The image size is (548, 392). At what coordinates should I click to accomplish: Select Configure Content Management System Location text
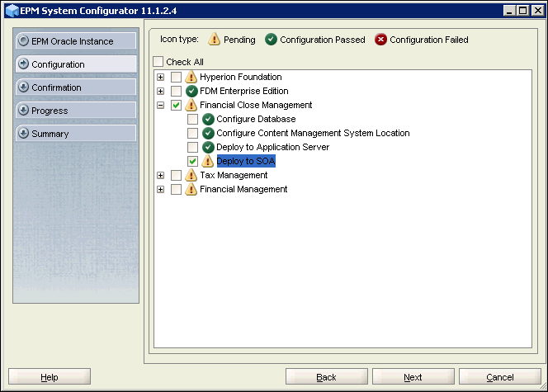313,133
